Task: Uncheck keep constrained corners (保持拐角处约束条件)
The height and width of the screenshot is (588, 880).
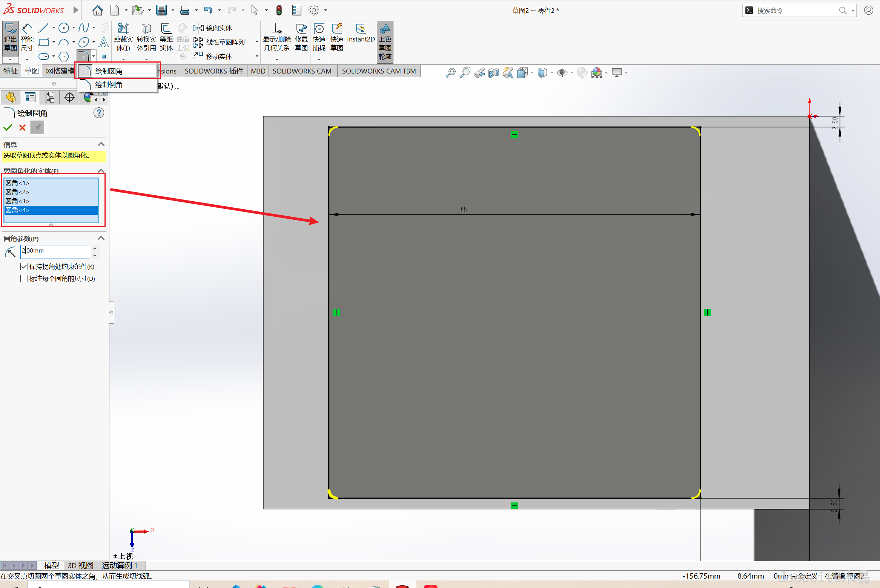Action: coord(25,266)
